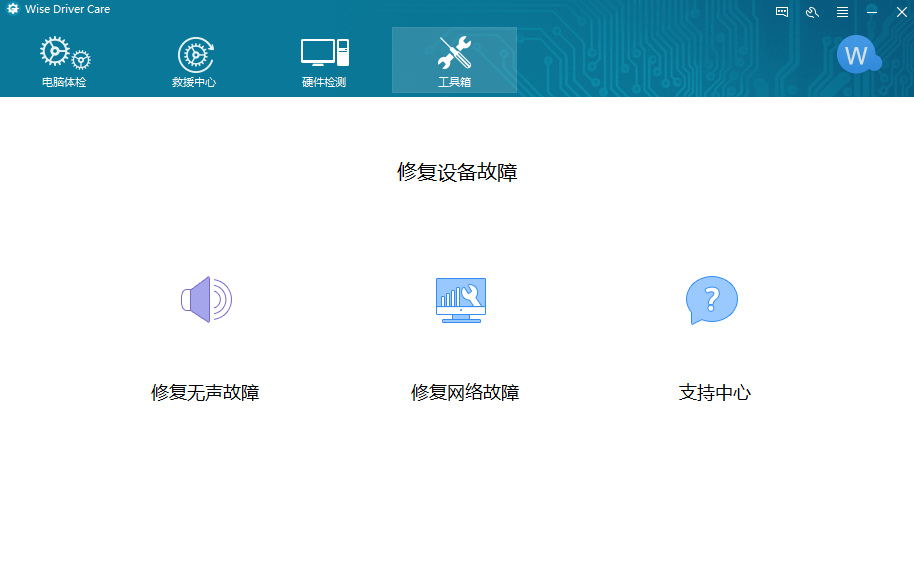Click the speaker icon for sound repair
Screen dimensions: 914x575
(206, 299)
